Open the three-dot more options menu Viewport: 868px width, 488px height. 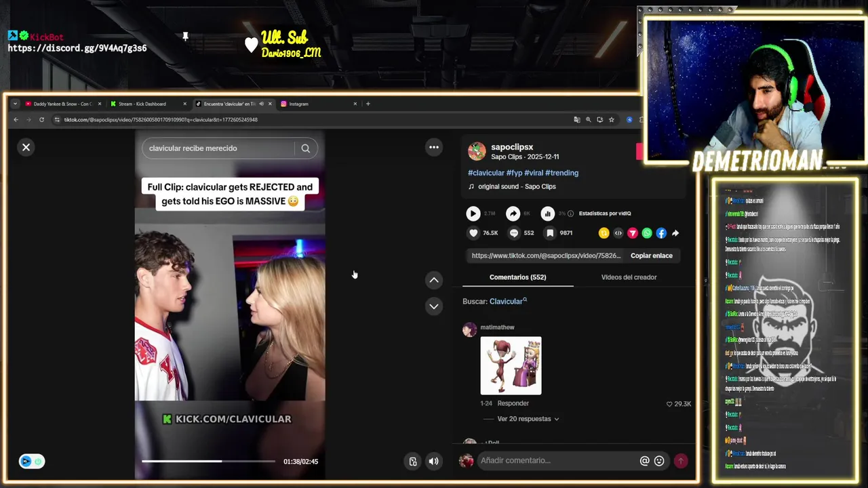[434, 147]
